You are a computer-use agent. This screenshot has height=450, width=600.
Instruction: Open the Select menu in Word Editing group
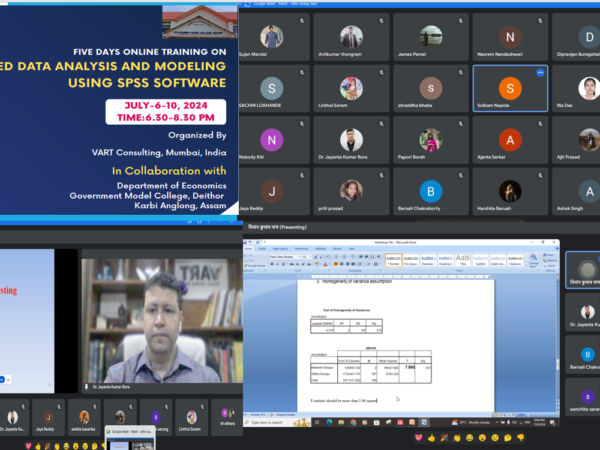[551, 266]
